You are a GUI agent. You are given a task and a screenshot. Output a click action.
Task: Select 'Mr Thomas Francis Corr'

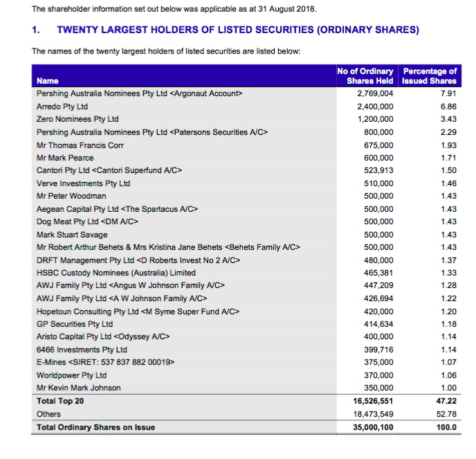pyautogui.click(x=80, y=145)
